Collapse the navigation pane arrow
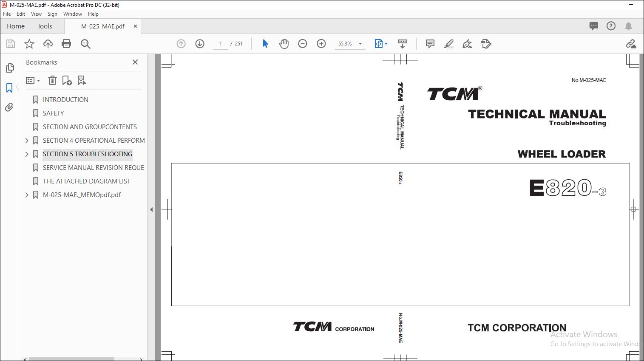This screenshot has width=644, height=361. [x=151, y=209]
